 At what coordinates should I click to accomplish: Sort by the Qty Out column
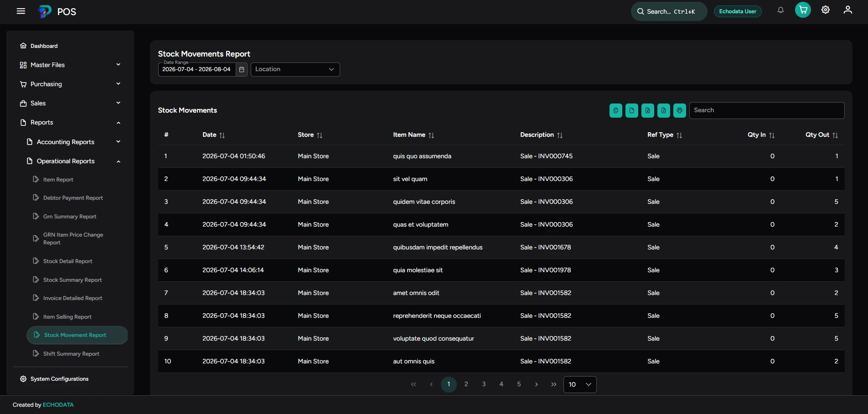822,135
